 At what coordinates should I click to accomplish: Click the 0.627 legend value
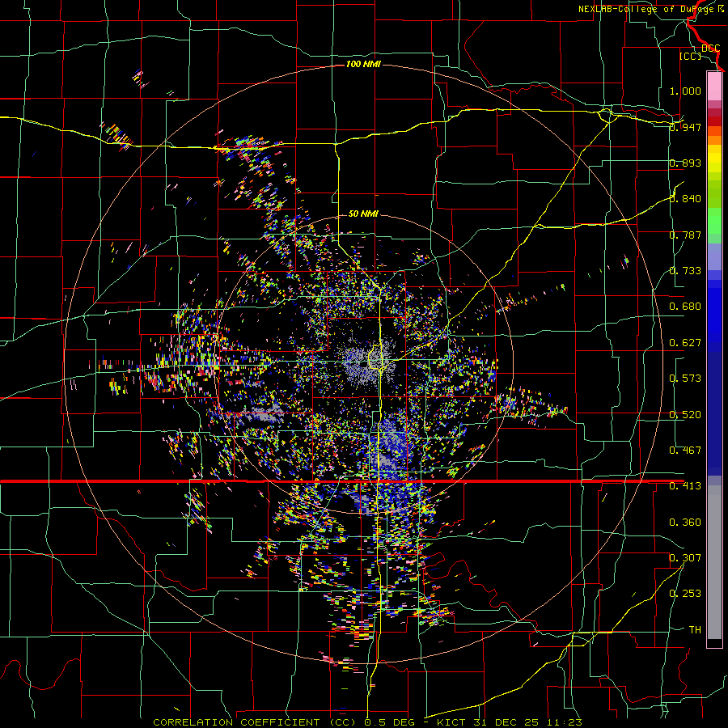pos(685,343)
